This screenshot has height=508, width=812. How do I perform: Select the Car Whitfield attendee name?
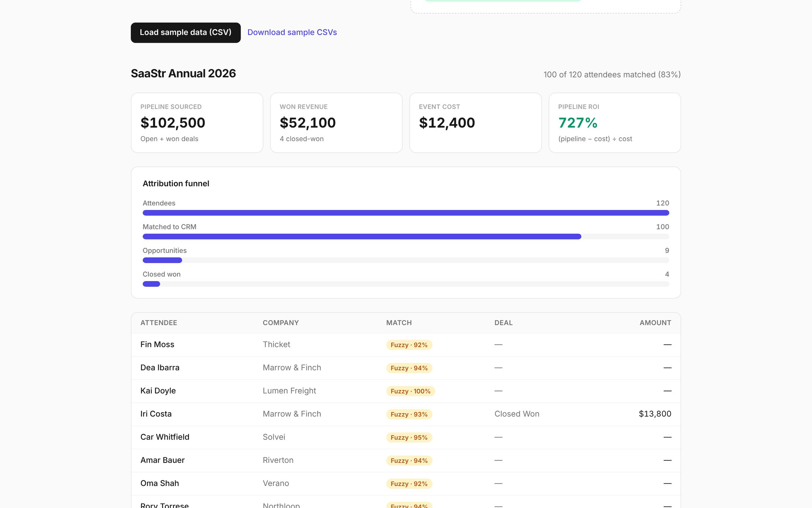pos(165,437)
